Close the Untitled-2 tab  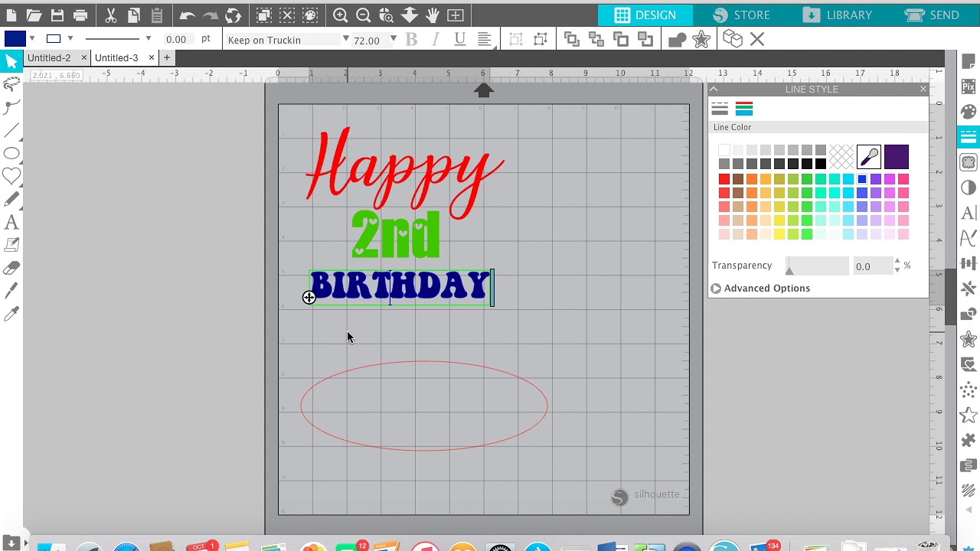click(x=84, y=57)
